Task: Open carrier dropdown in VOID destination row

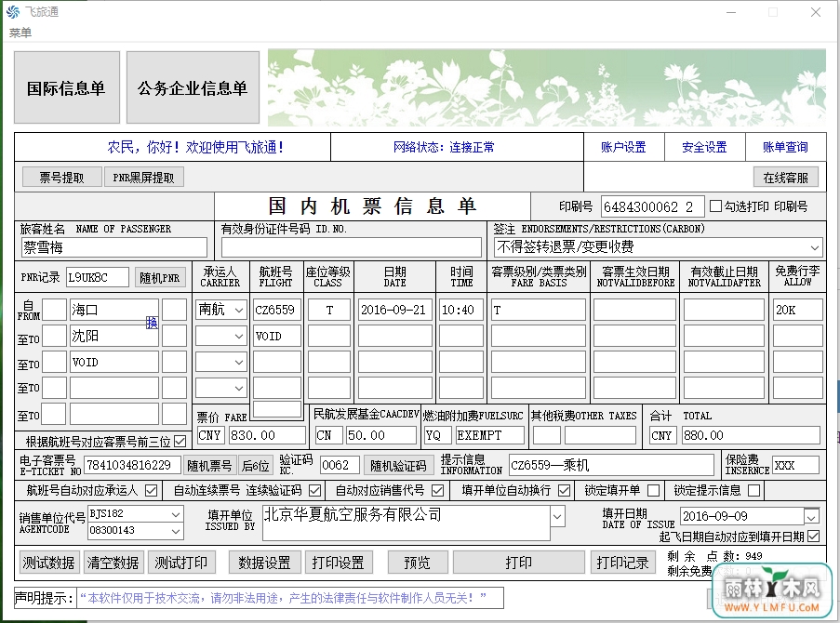Action: (238, 362)
